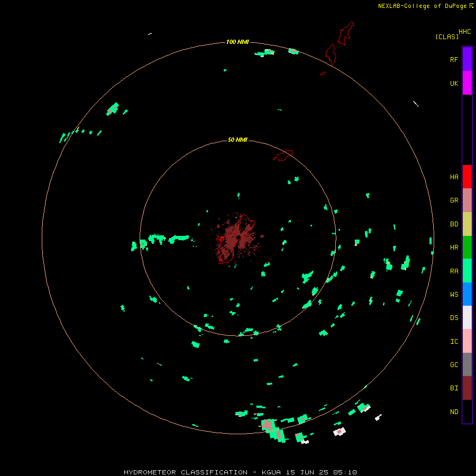
Task: Click the DS legend label
Action: [x=454, y=317]
